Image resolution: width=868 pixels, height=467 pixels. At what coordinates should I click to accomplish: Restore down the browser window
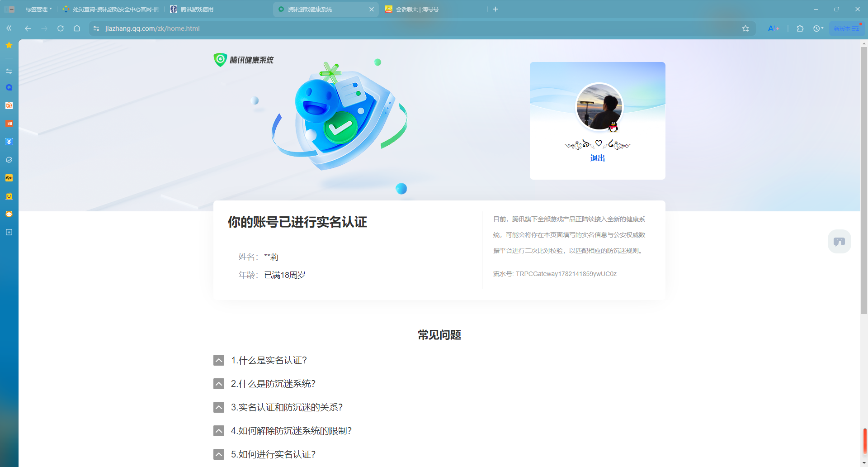(x=837, y=9)
